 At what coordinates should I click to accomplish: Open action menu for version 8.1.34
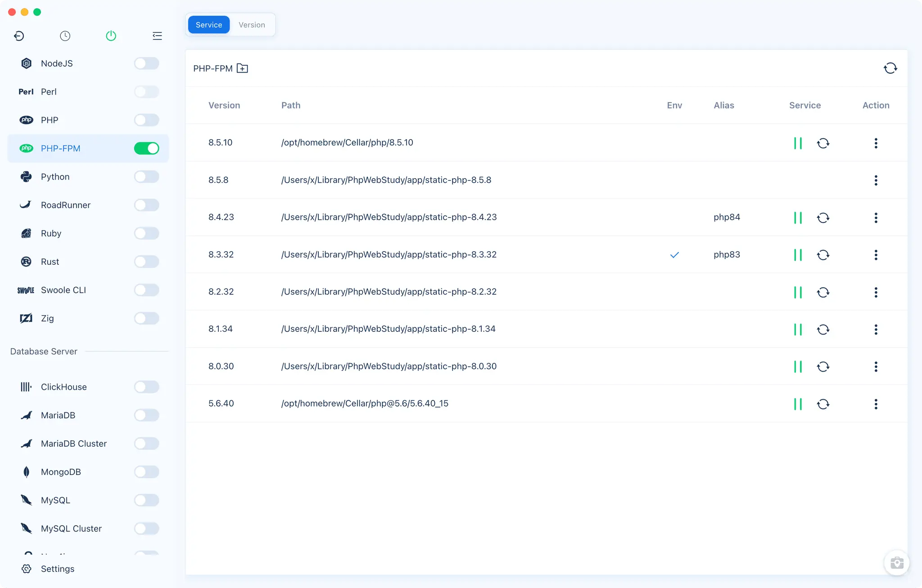876,330
